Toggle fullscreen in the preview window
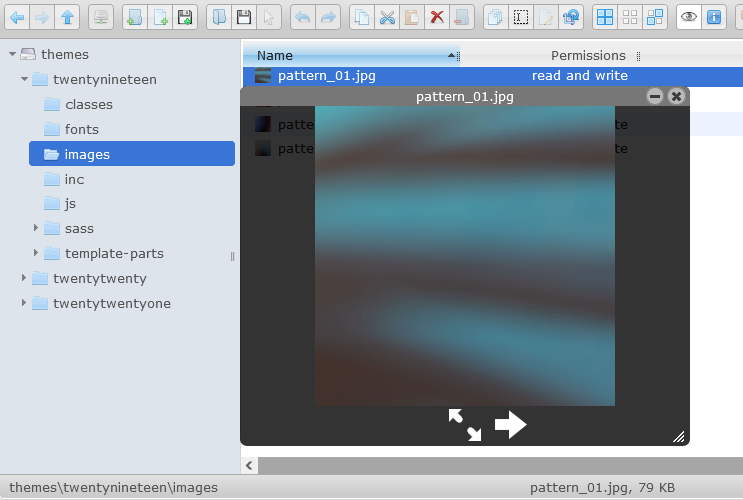 465,424
